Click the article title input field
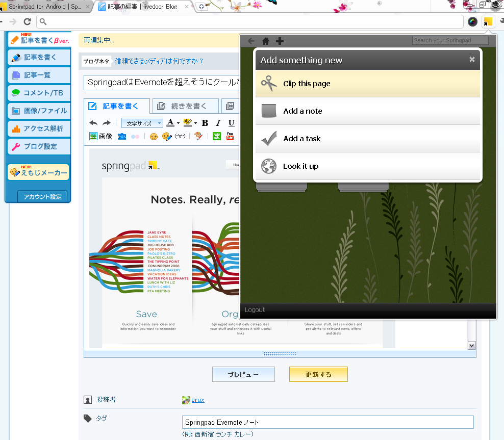This screenshot has width=504, height=440. pyautogui.click(x=162, y=83)
